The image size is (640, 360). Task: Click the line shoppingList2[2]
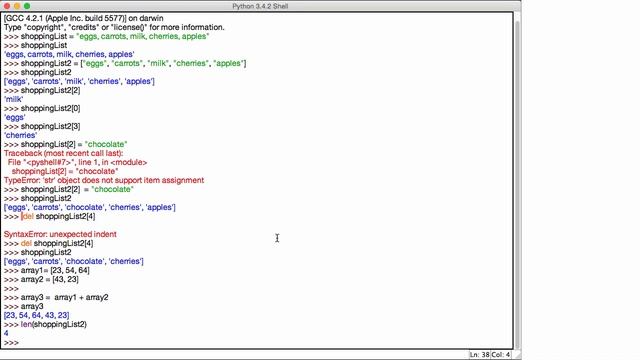point(42,90)
